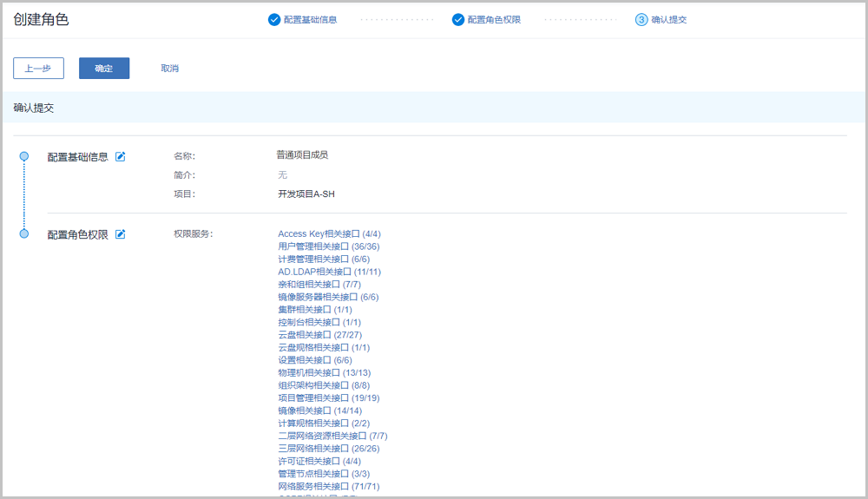This screenshot has height=499, width=868.
Task: Open 用户管理相关接口 (36/36) link
Action: point(328,246)
